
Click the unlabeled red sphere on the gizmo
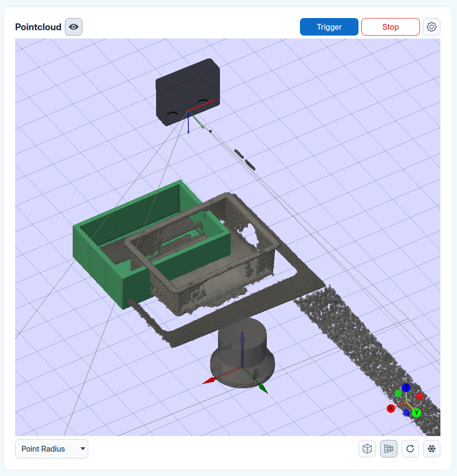coord(419,396)
